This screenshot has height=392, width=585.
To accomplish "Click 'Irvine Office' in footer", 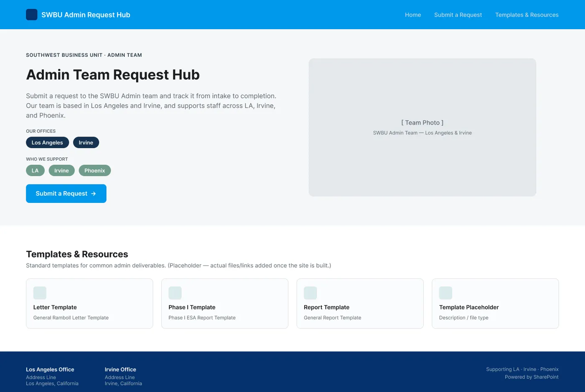I will point(120,369).
